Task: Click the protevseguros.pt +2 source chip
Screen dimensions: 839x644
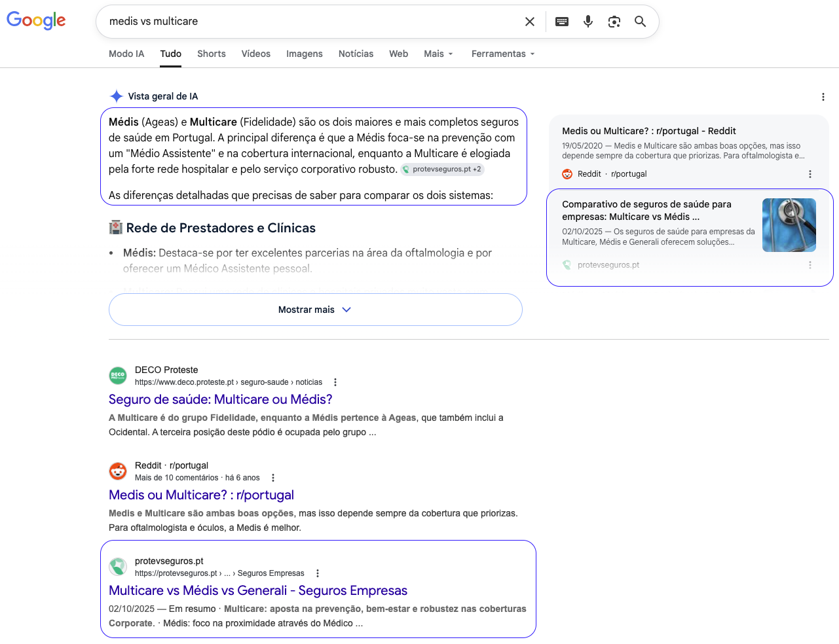Action: pos(442,169)
